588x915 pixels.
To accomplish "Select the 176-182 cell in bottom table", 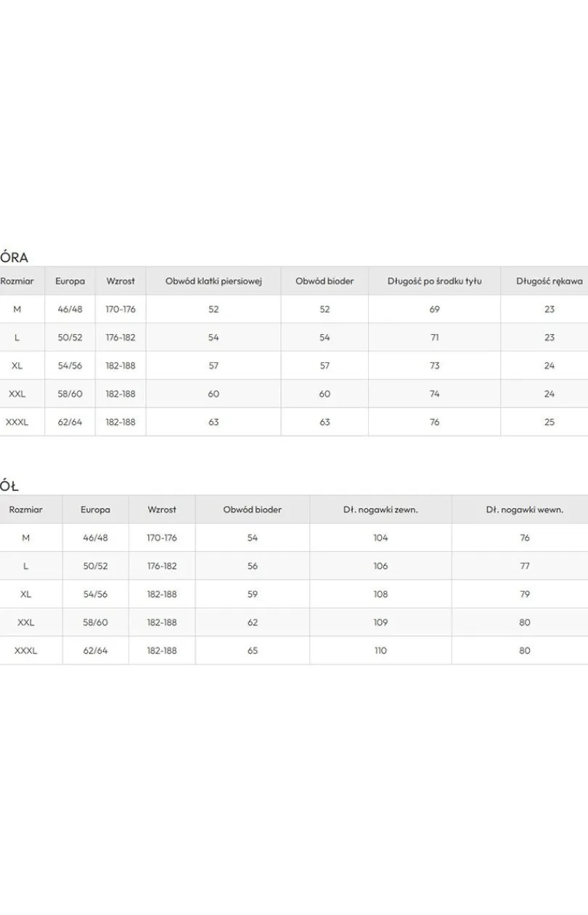I will pyautogui.click(x=162, y=566).
